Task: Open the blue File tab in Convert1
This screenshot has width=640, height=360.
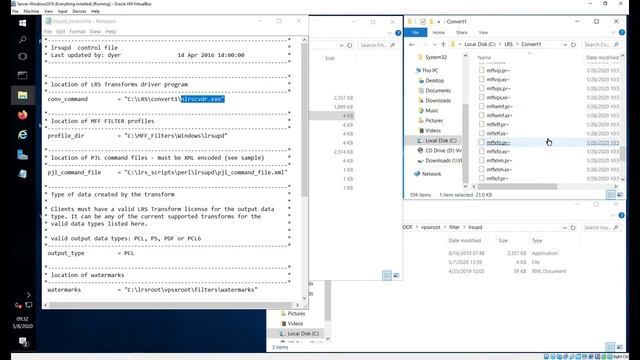Action: point(416,32)
